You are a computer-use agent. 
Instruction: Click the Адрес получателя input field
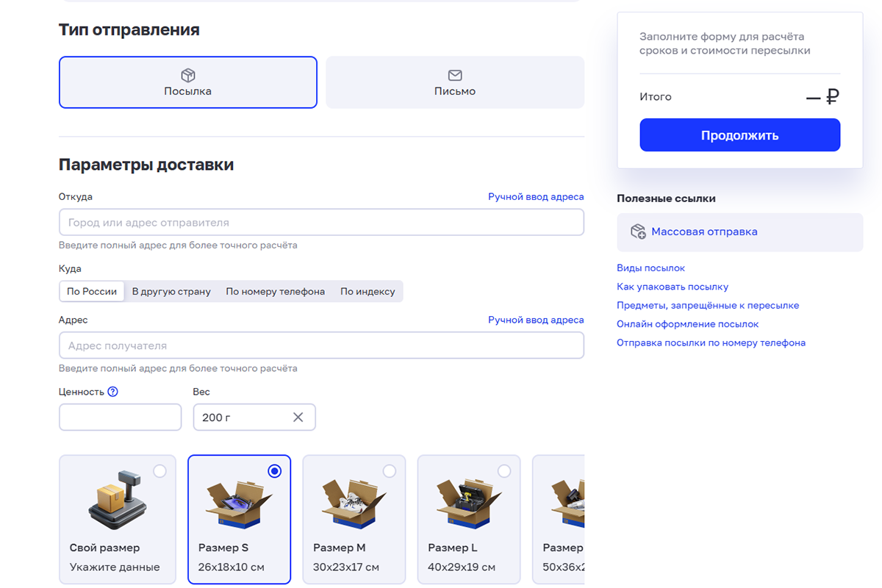click(x=321, y=345)
